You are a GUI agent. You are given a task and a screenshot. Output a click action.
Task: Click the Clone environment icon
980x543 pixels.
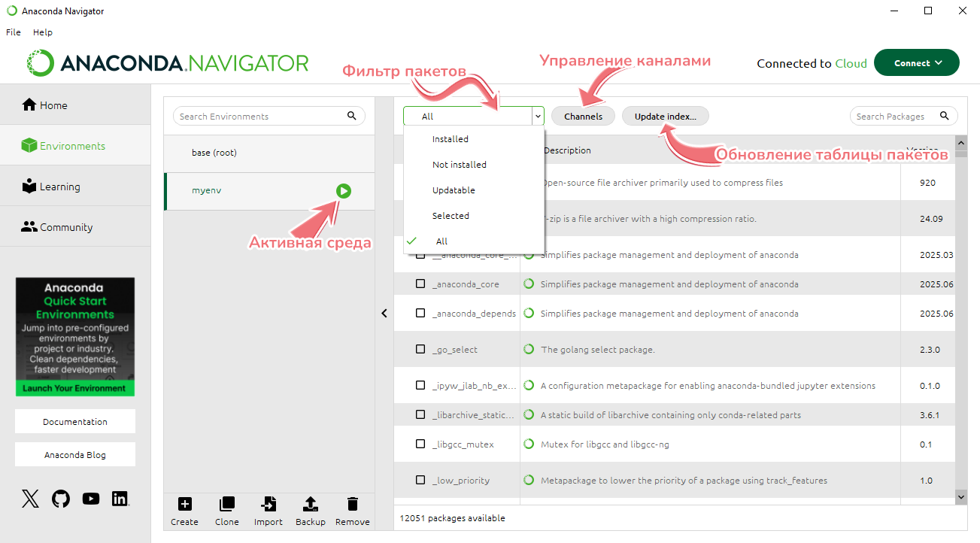pos(226,505)
